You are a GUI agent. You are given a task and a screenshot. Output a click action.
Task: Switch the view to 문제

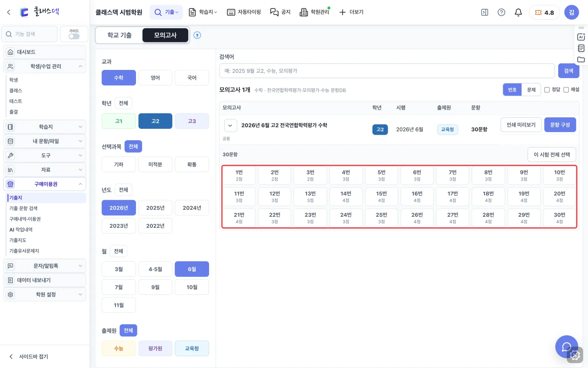531,90
